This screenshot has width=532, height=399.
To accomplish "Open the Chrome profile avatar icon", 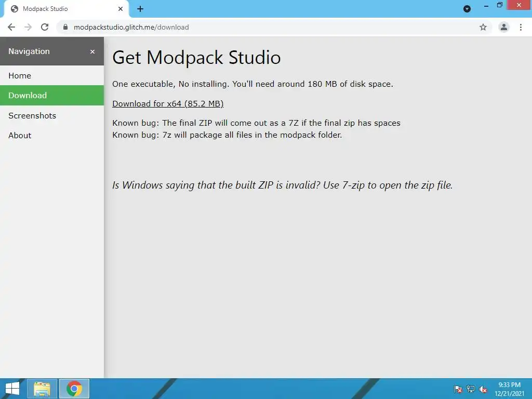I will (x=504, y=27).
